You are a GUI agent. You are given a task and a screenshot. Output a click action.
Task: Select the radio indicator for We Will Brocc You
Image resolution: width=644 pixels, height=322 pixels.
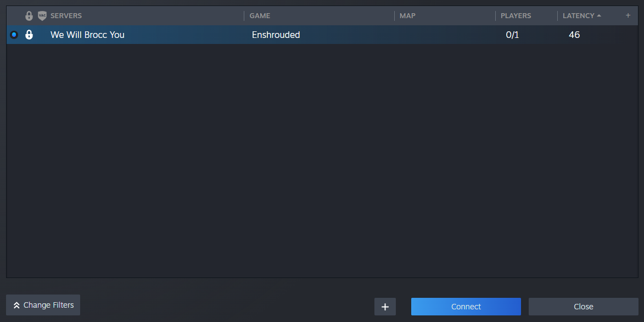click(14, 35)
